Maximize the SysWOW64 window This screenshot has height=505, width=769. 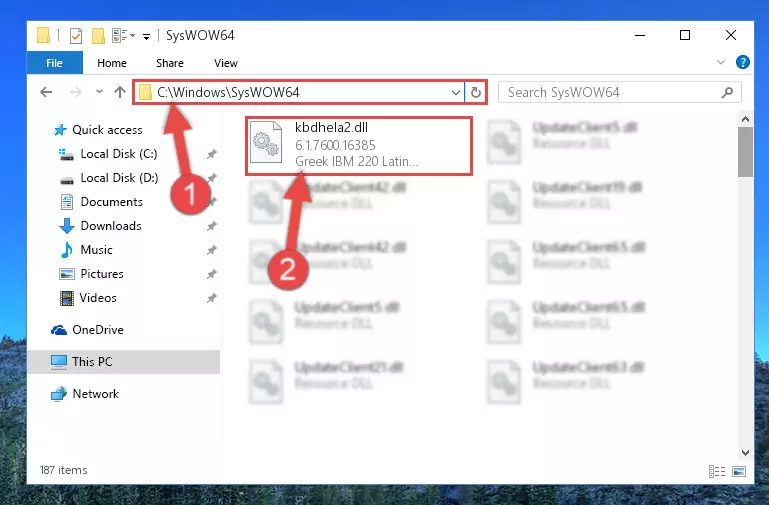pos(685,35)
